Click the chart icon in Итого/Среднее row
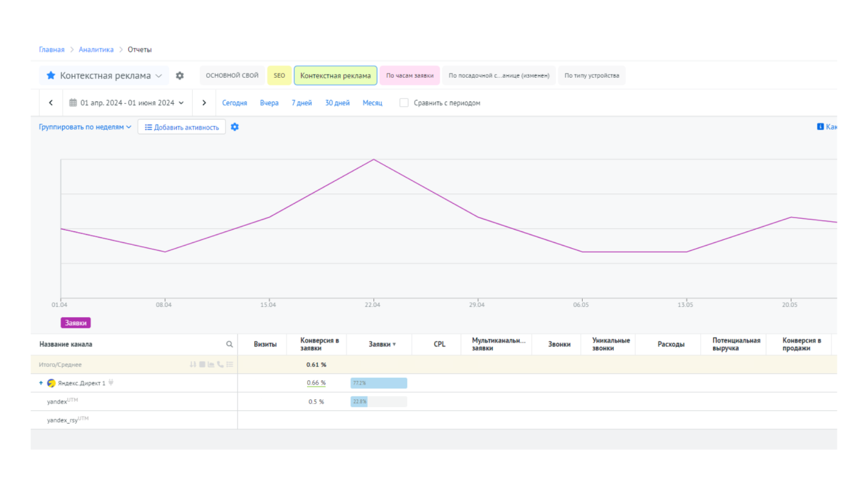 (x=211, y=365)
